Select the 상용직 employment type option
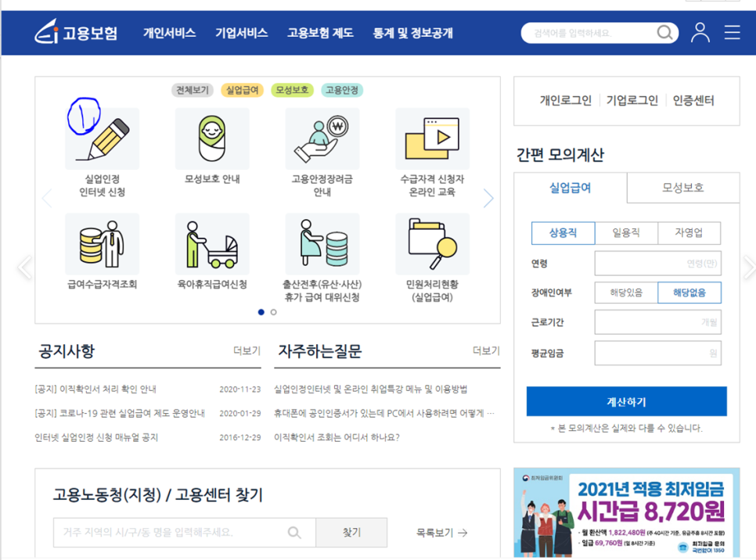Image resolution: width=756 pixels, height=560 pixels. (x=563, y=233)
